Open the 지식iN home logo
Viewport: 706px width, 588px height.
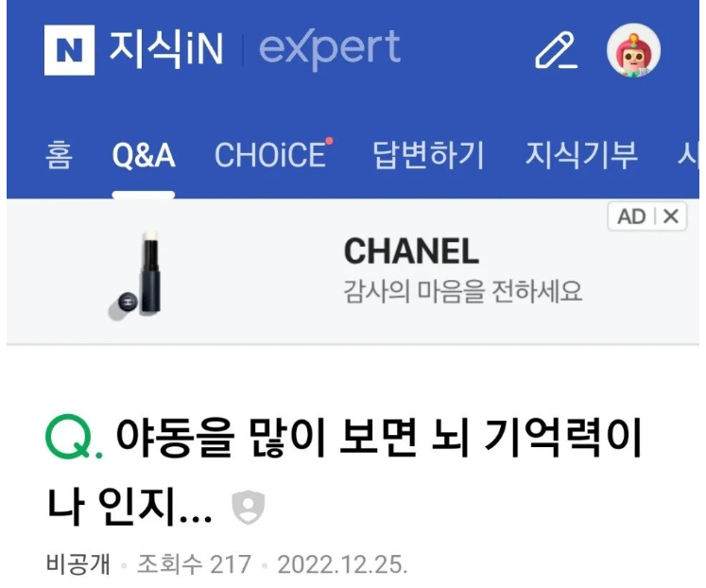point(166,49)
